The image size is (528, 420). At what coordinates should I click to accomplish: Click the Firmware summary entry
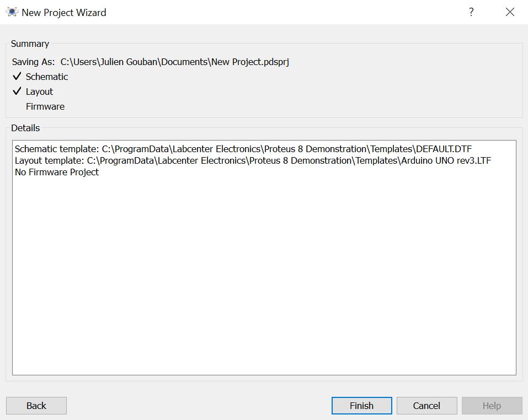[x=45, y=106]
